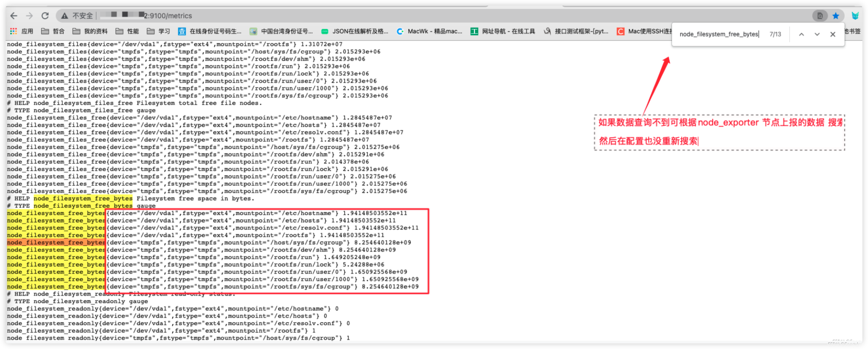Image resolution: width=868 pixels, height=349 pixels.
Task: Close the find-in-page bar
Action: point(833,34)
